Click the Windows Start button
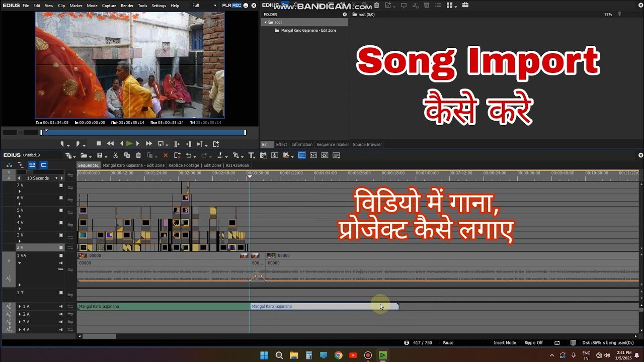Screen dimensions: 644x362 264,355
